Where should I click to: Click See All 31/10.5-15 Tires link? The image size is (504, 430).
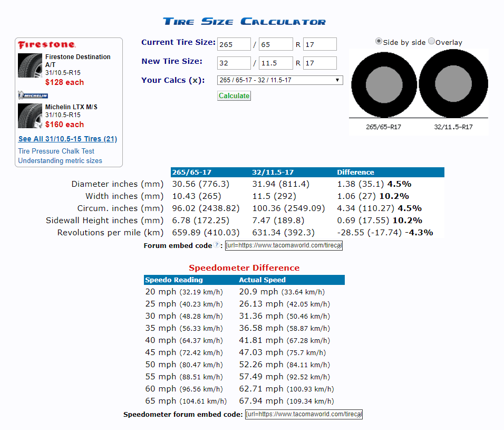click(x=68, y=139)
